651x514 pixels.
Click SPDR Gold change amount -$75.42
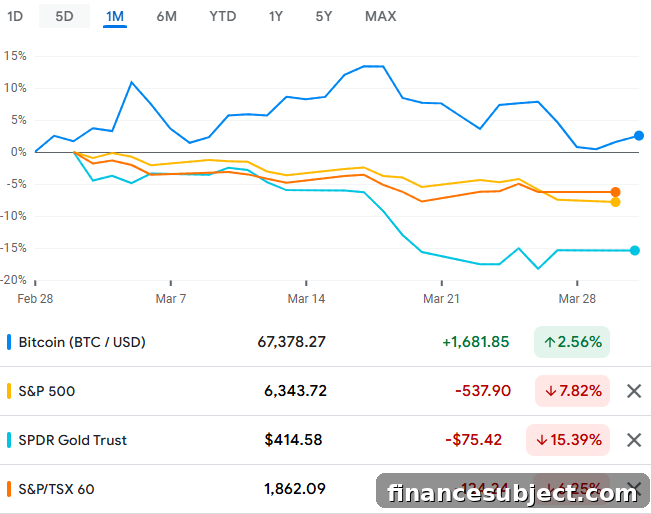point(473,440)
